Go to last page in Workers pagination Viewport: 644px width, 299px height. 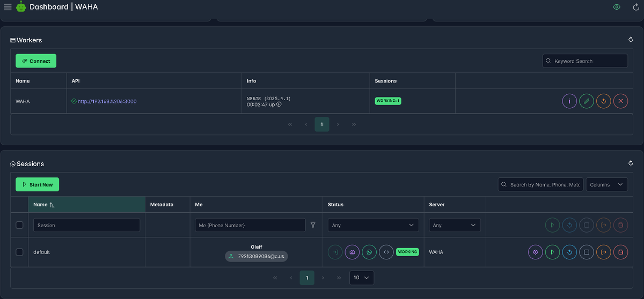click(x=354, y=124)
